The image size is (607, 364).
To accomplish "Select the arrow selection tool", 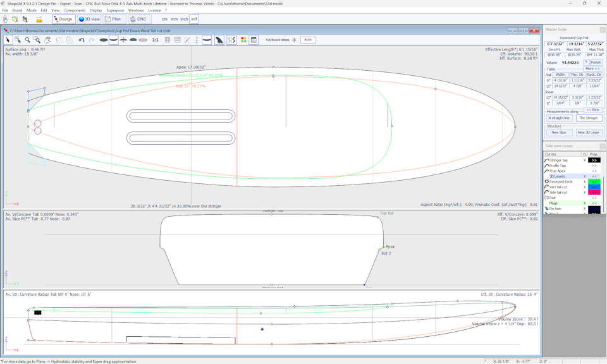I will tap(8, 40).
